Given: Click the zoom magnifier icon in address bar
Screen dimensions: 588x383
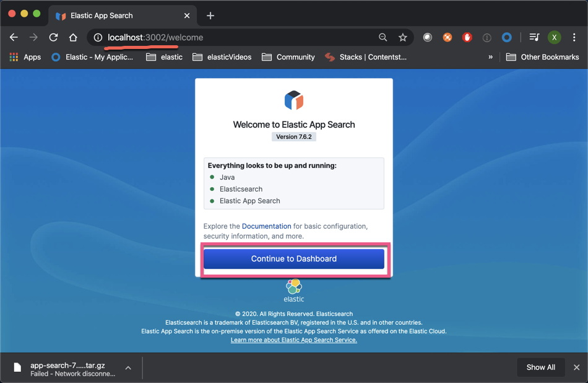Looking at the screenshot, I should click(383, 37).
